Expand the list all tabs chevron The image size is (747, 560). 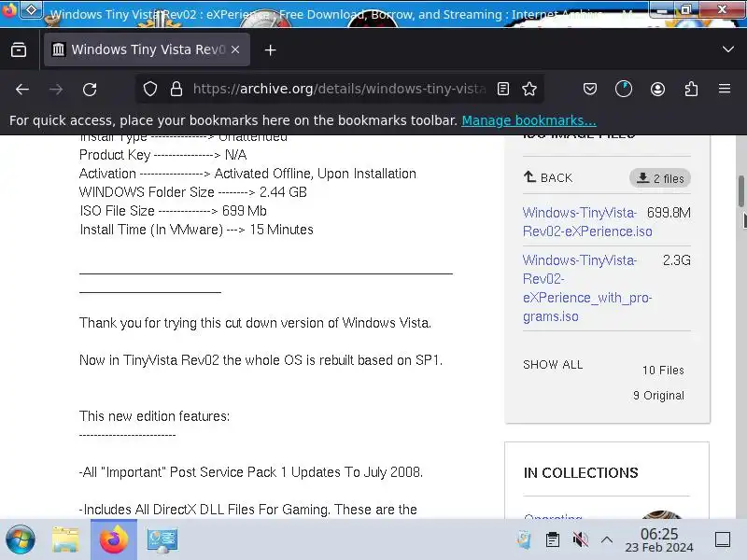coord(727,49)
